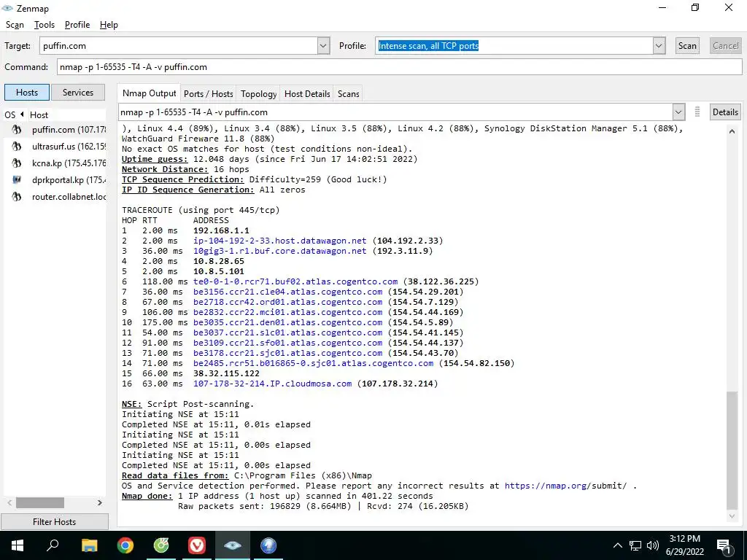The height and width of the screenshot is (560, 747).
Task: Expand the Target dropdown arrow
Action: tap(323, 46)
